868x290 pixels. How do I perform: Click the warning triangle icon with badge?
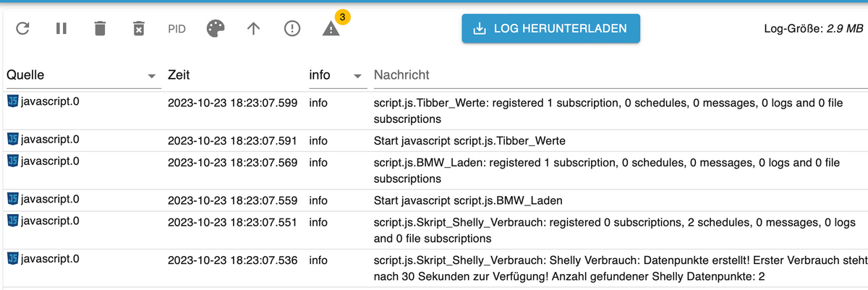click(x=331, y=29)
